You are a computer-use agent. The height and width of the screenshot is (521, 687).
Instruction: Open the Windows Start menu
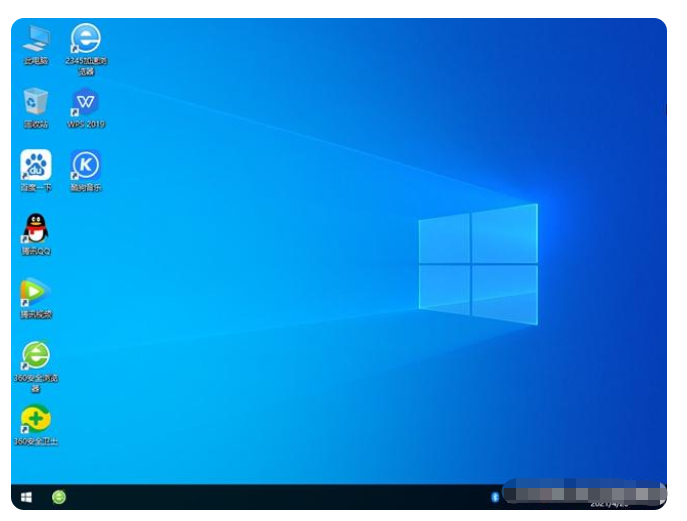(x=26, y=497)
